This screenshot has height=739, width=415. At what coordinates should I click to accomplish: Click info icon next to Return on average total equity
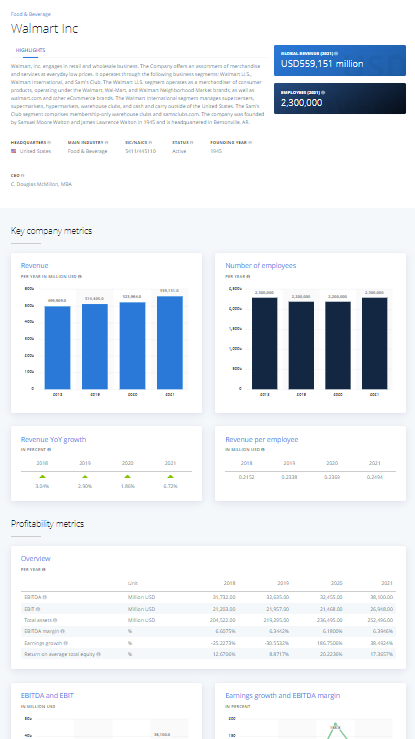pyautogui.click(x=98, y=654)
